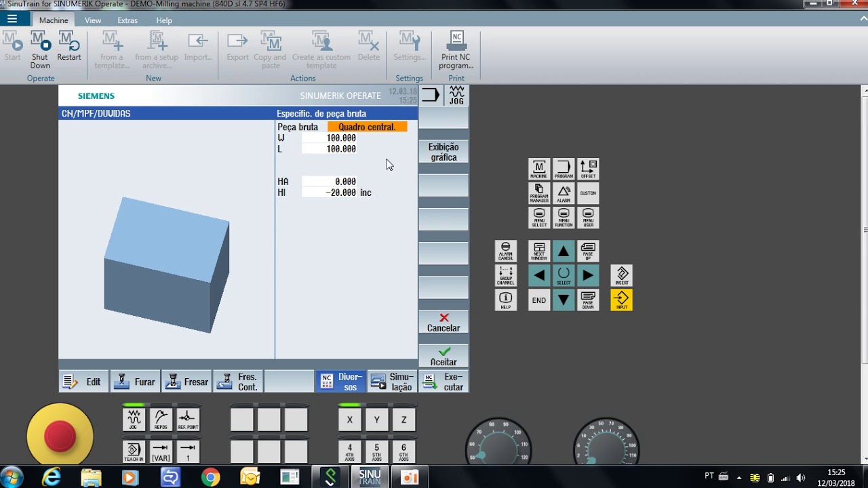Click the cursor down arrow key
The width and height of the screenshot is (868, 488).
pyautogui.click(x=564, y=300)
